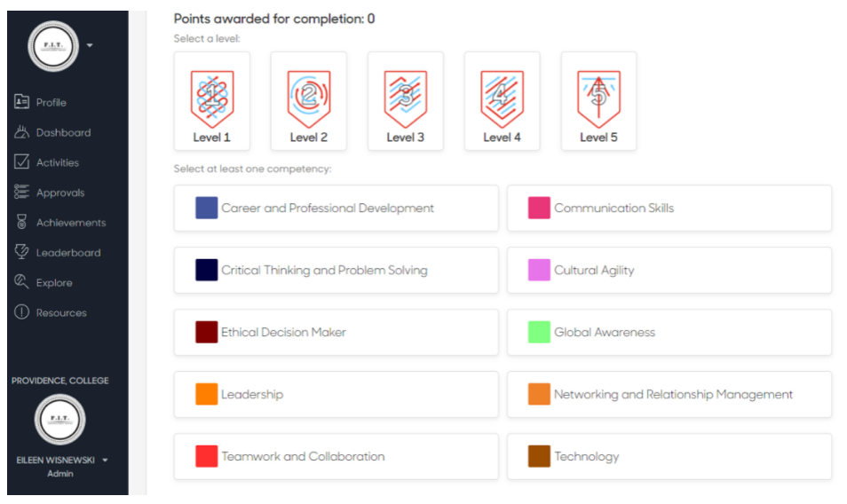Click the Approvals list icon
The image size is (847, 504).
click(x=22, y=193)
